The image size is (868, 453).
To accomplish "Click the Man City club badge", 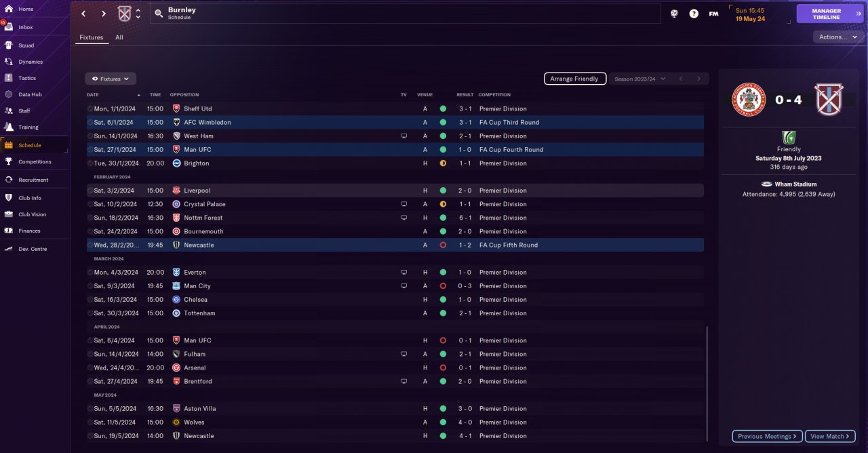I will click(176, 286).
